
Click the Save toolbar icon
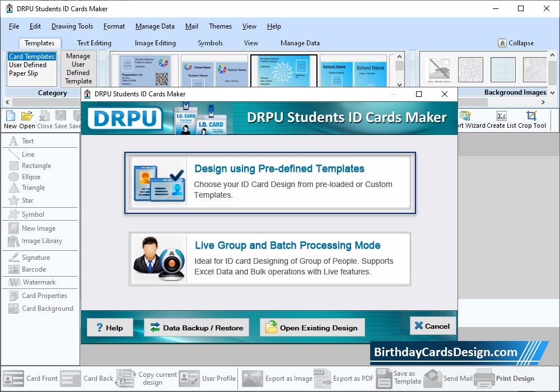pos(60,120)
